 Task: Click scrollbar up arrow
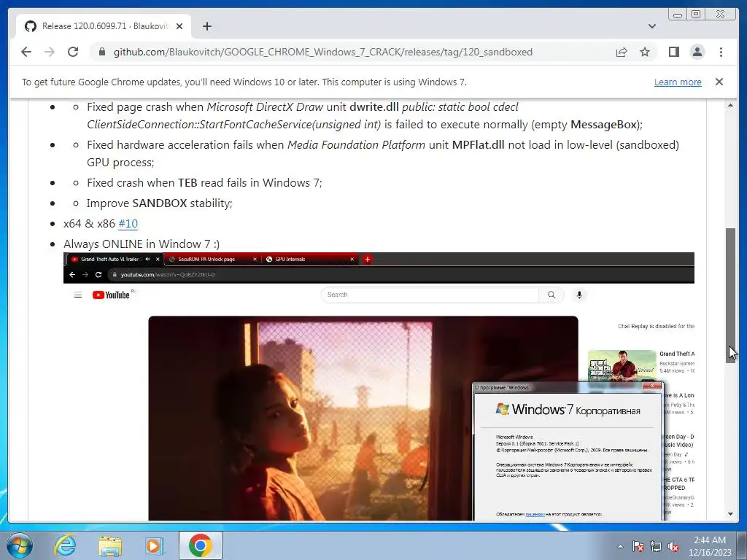(730, 105)
